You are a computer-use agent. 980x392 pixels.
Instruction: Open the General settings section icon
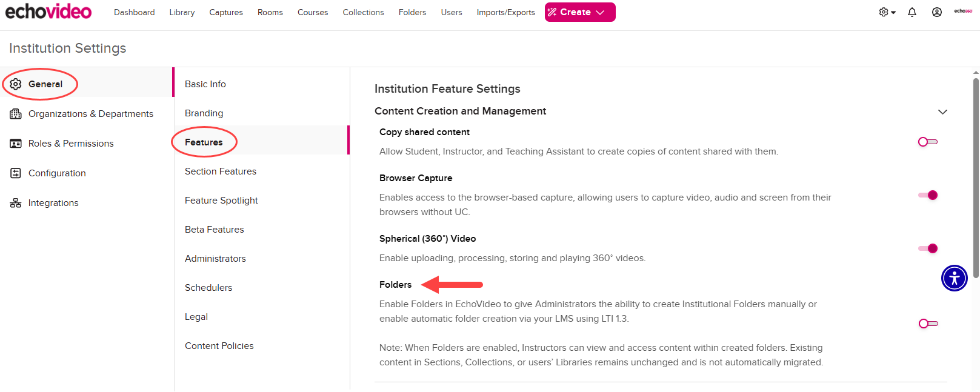coord(15,84)
